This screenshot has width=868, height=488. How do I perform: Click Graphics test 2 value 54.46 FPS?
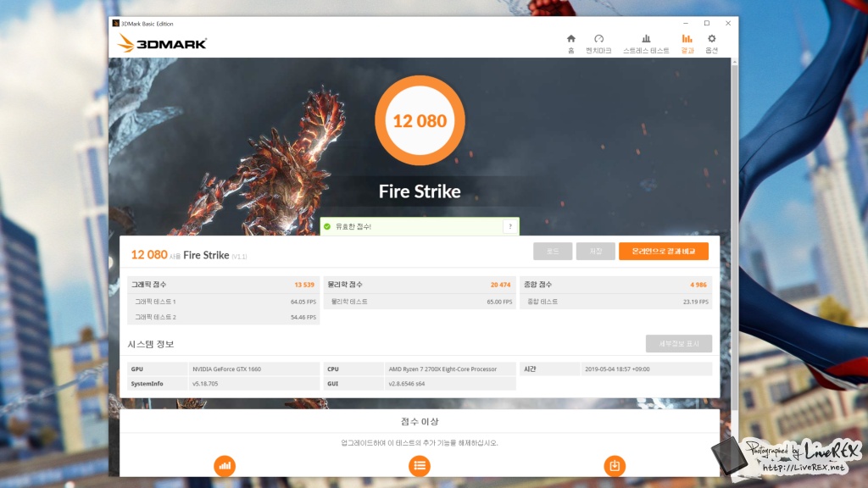click(x=303, y=318)
